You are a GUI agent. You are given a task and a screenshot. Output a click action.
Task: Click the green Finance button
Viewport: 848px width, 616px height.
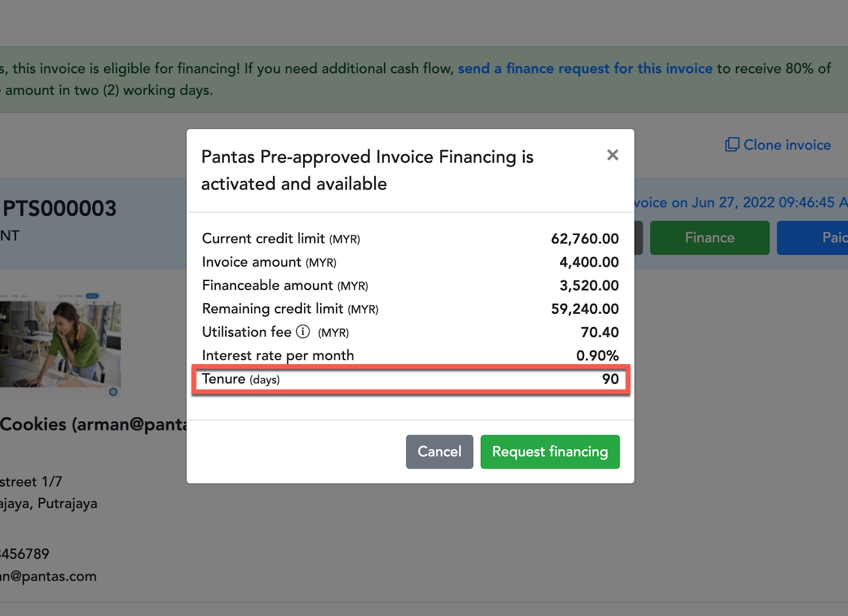click(x=709, y=238)
